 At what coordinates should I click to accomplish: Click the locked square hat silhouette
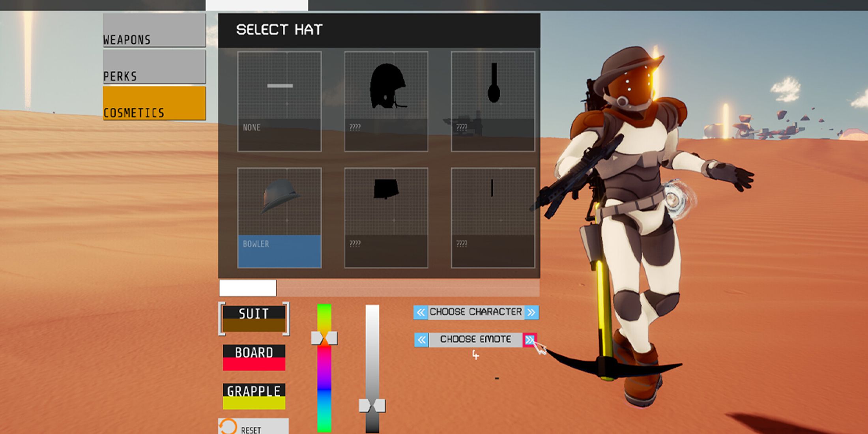point(386,218)
